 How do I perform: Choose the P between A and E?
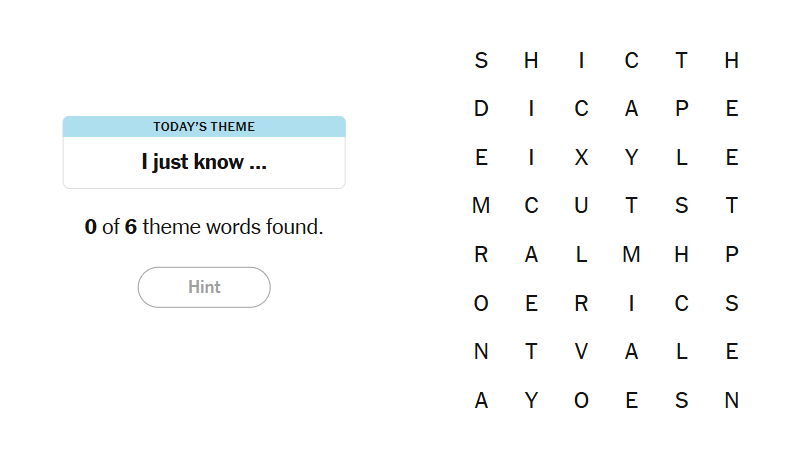pyautogui.click(x=681, y=109)
